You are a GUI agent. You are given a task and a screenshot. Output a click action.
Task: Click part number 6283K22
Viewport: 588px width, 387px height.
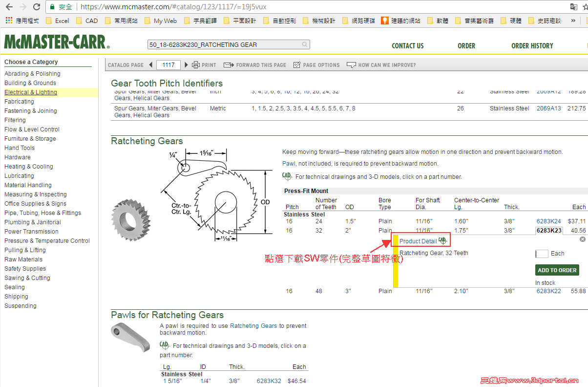pos(549,291)
